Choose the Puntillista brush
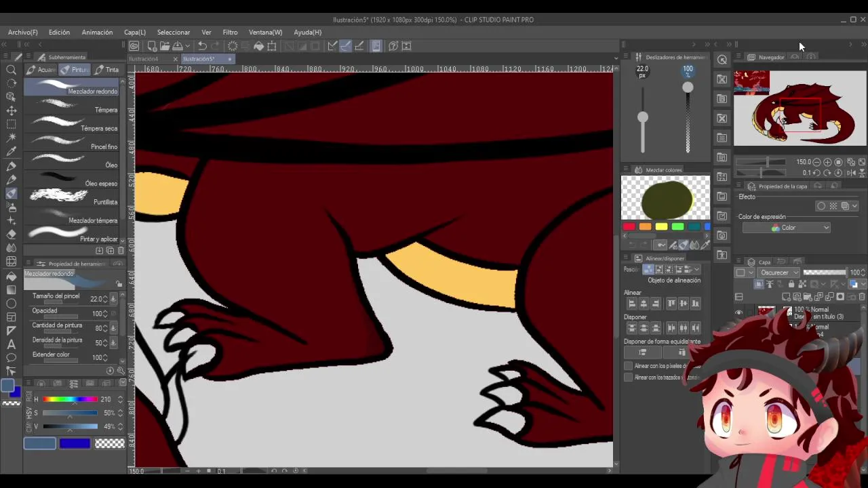The height and width of the screenshot is (488, 868). click(x=72, y=199)
